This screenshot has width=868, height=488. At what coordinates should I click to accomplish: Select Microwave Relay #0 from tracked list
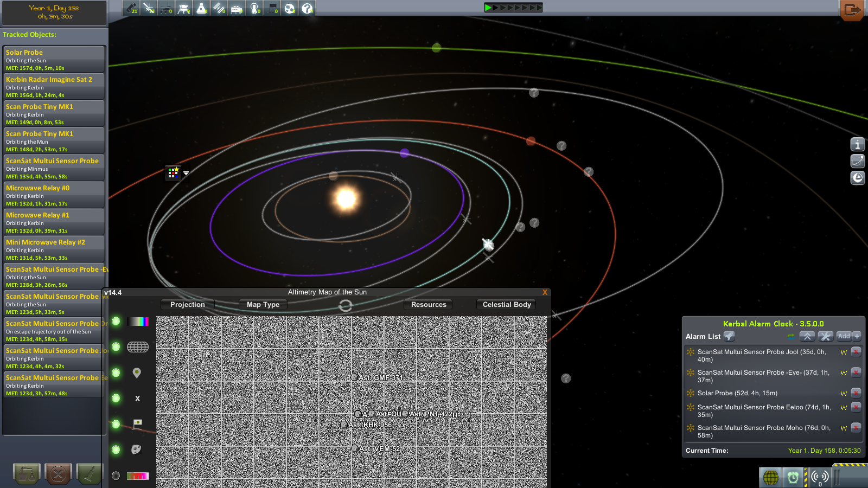(53, 195)
